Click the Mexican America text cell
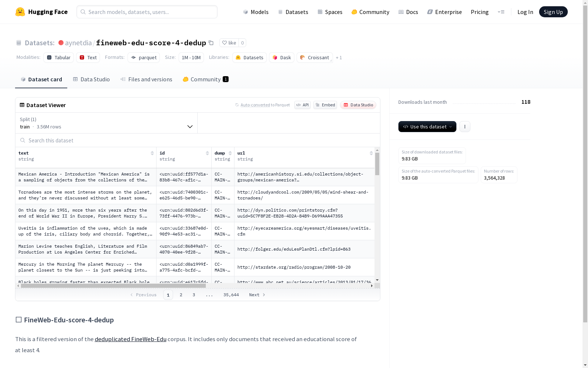This screenshot has width=588, height=368. pos(86,177)
